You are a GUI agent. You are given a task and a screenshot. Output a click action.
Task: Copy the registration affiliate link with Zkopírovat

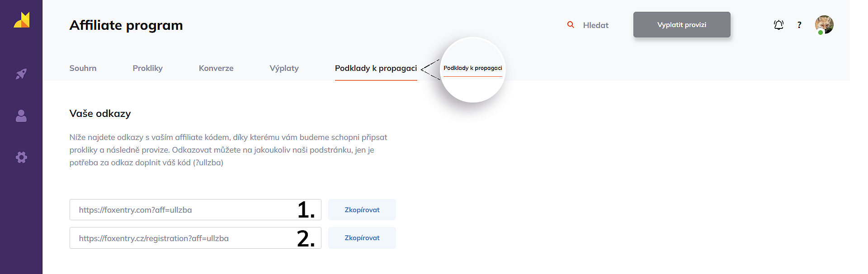pos(362,238)
